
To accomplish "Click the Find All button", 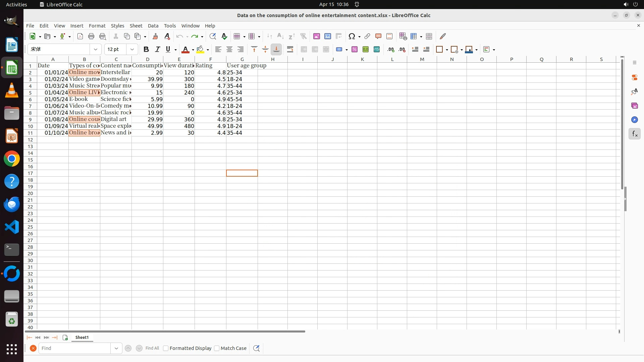I will tap(152, 348).
